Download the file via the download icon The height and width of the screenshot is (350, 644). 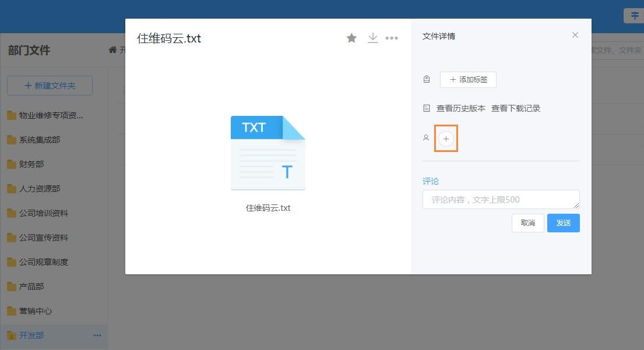click(372, 38)
